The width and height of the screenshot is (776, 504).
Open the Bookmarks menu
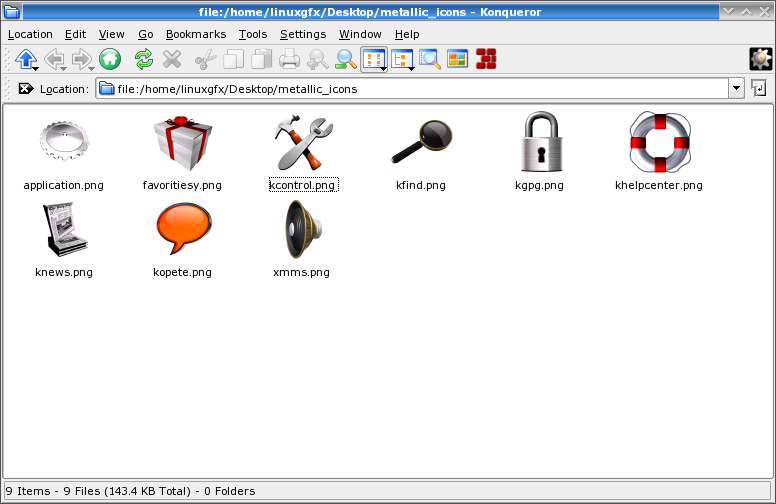[196, 34]
